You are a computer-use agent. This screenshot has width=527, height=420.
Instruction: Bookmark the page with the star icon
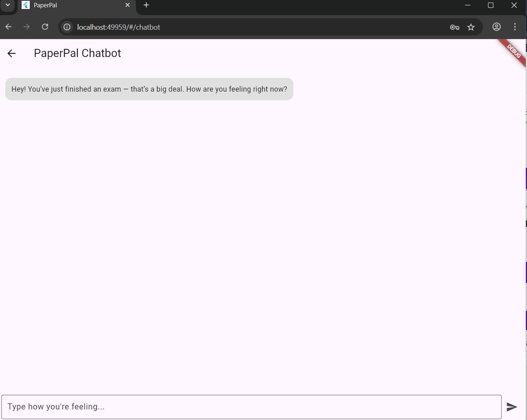tap(471, 27)
